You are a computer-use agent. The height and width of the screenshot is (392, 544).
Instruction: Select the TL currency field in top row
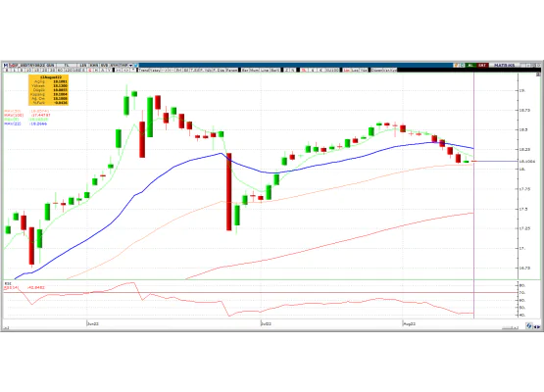tap(67, 66)
